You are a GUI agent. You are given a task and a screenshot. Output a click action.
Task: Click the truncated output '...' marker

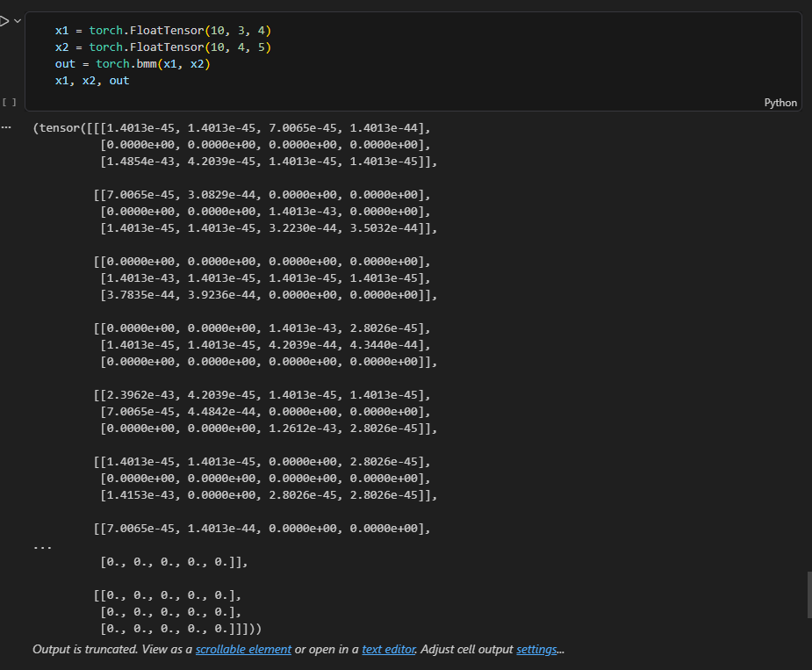[x=42, y=546]
